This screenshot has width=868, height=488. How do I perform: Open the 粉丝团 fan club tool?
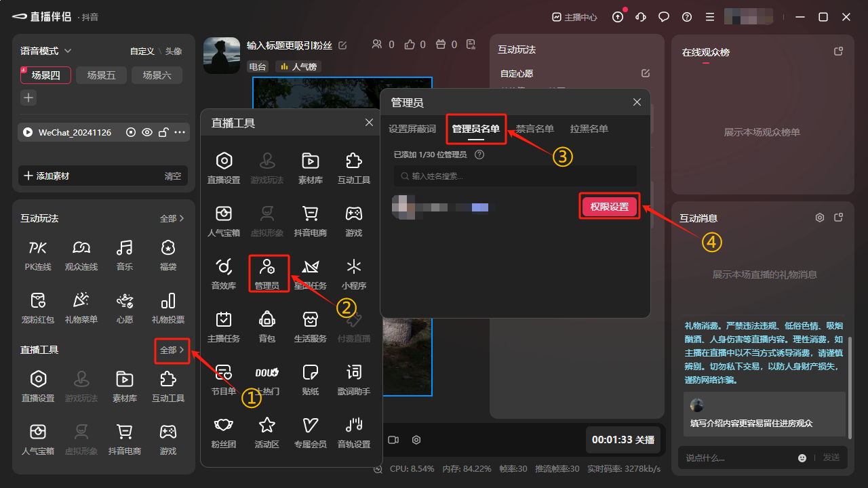224,432
